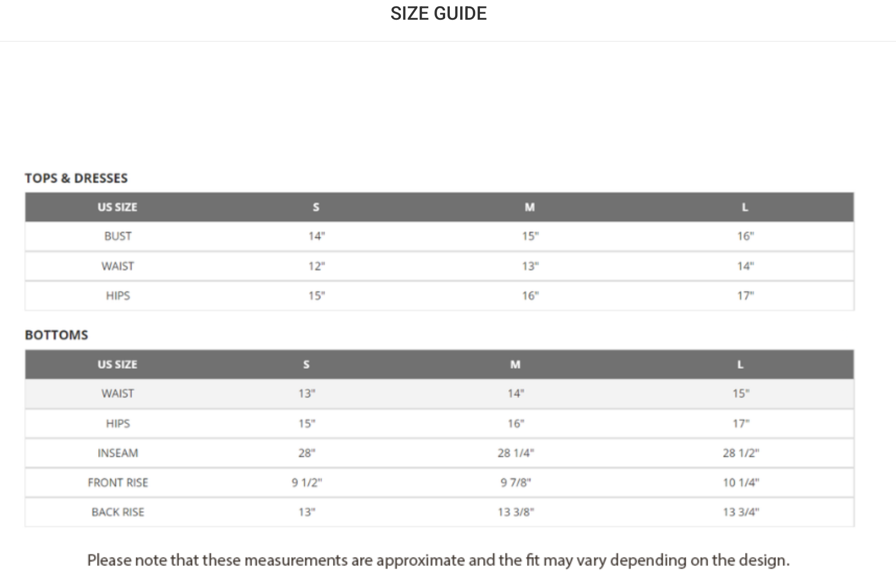Select the TOPS & DRESSES section title

point(76,178)
